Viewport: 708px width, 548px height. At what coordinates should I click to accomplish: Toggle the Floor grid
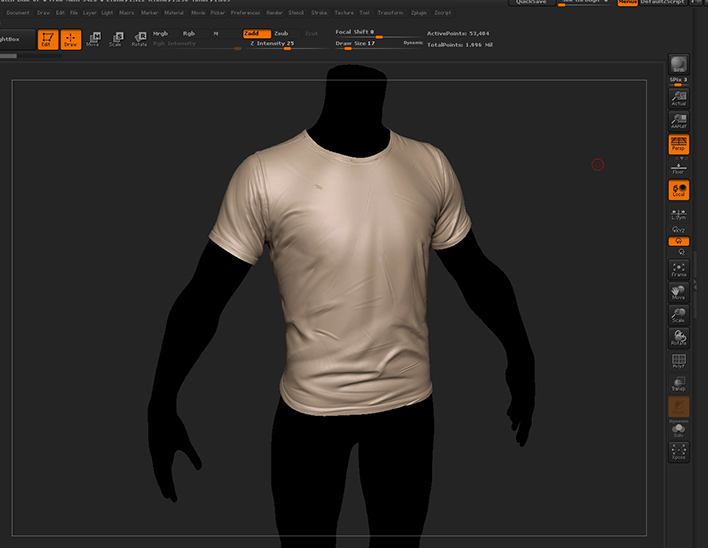[x=678, y=169]
